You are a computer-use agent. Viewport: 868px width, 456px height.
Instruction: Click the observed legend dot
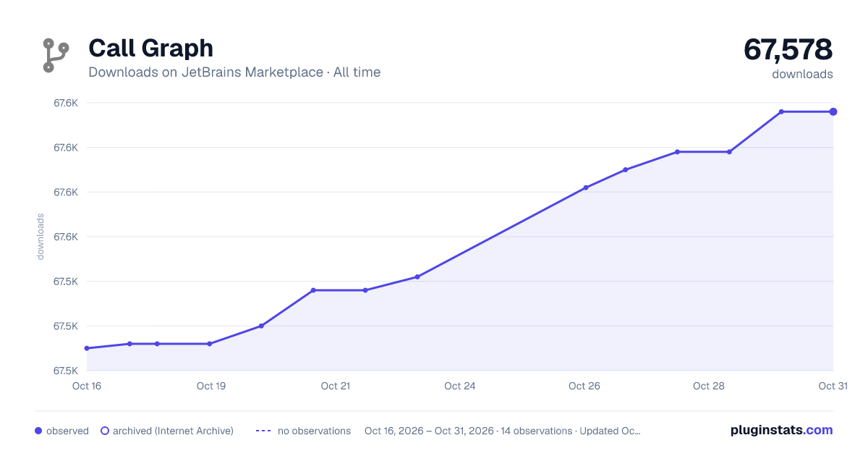(38, 431)
